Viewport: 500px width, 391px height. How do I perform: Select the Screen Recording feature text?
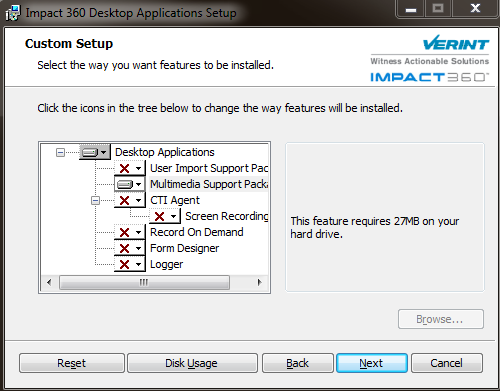tap(227, 216)
